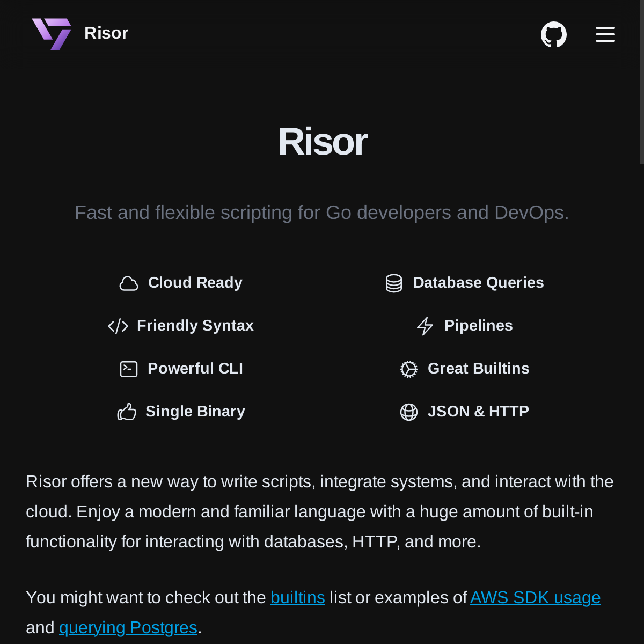Visit the querying Postgres link

128,628
